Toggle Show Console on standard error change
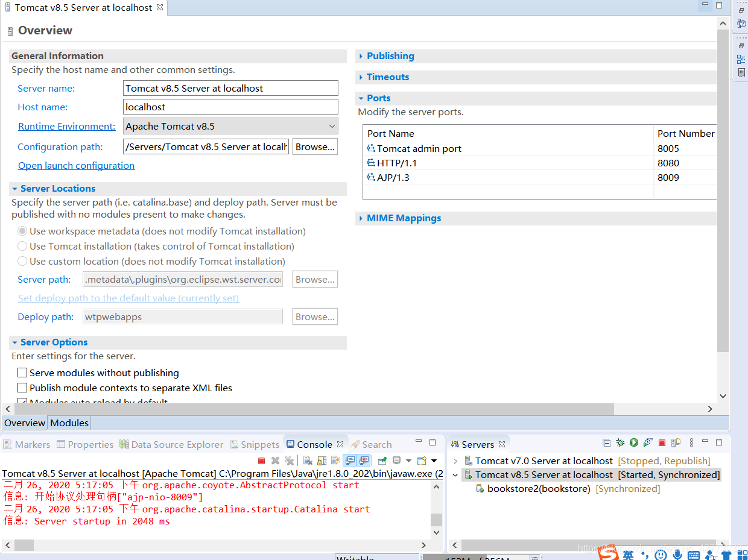The height and width of the screenshot is (560, 748). (364, 461)
